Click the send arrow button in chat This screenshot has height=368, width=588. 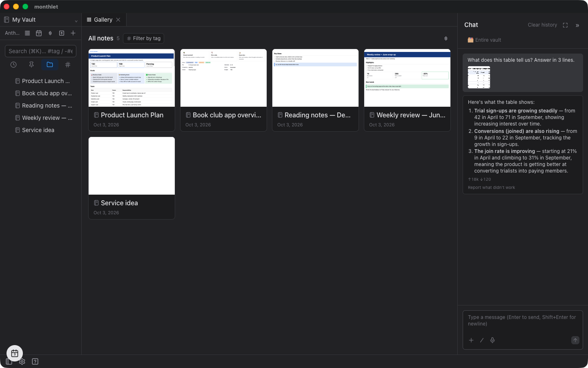tap(575, 340)
